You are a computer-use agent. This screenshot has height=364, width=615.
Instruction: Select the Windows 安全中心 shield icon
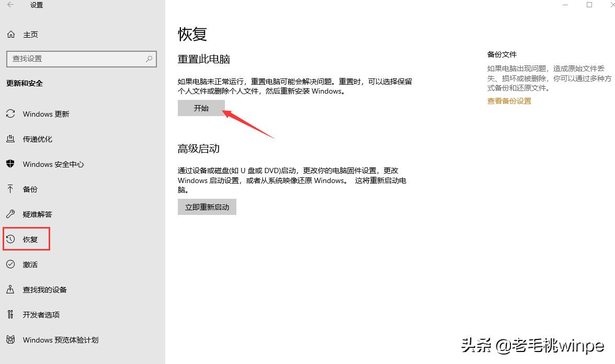(x=10, y=164)
